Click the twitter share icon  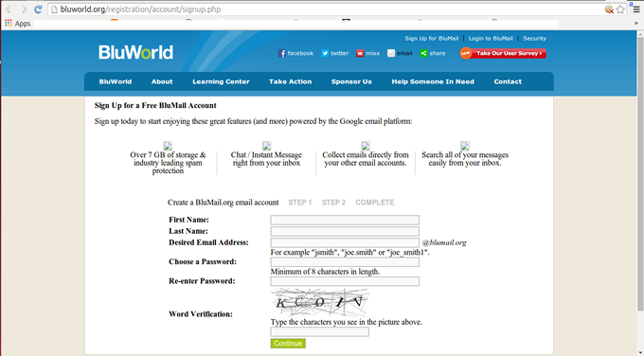325,53
